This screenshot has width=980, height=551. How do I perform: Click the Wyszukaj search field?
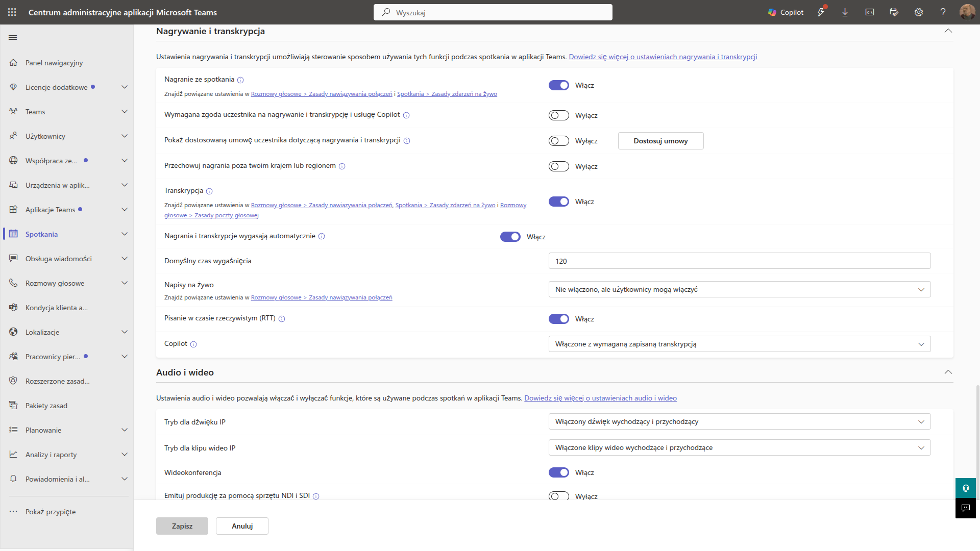click(493, 12)
